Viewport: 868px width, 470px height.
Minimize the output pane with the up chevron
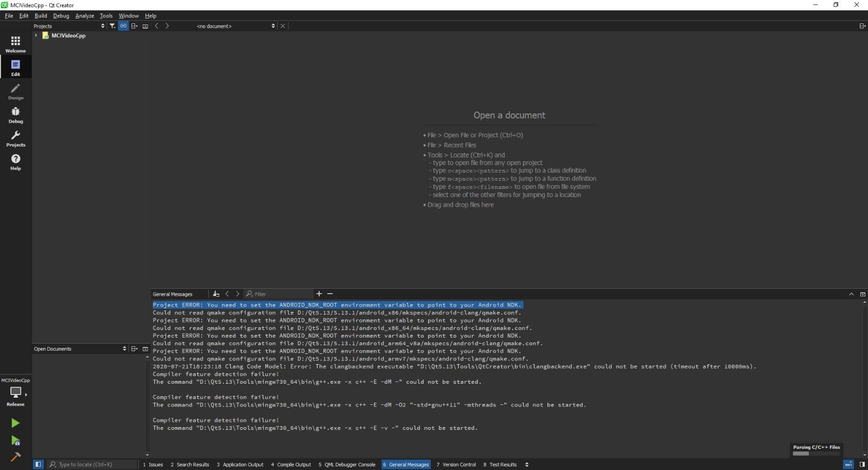(x=851, y=294)
